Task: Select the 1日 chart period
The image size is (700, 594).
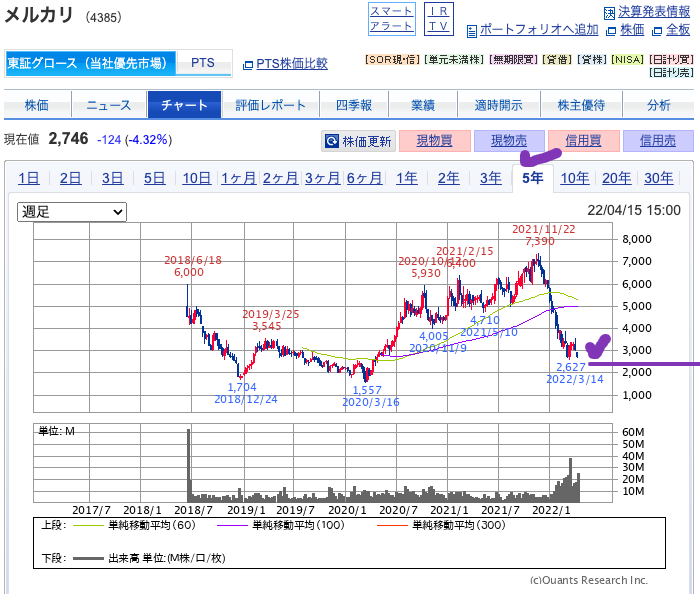Action: (x=29, y=179)
